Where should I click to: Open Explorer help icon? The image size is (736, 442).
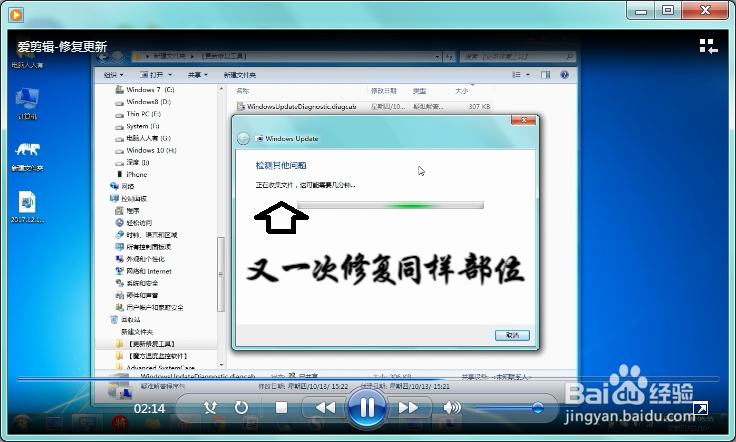565,75
